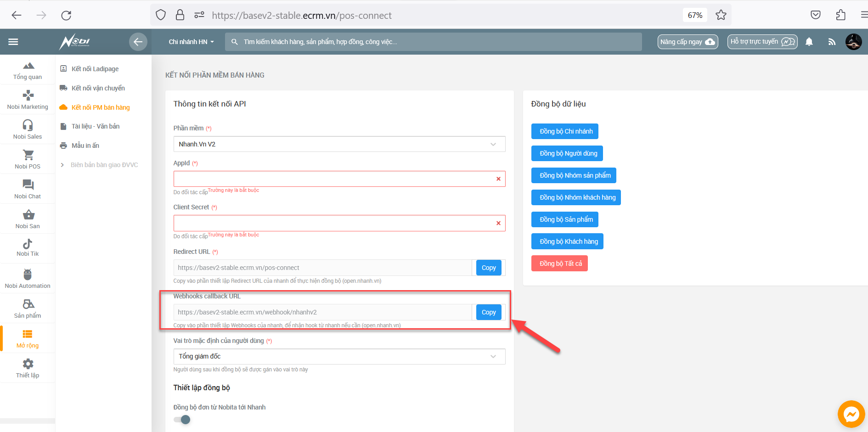Open Nobi Chat from sidebar
Image resolution: width=868 pixels, height=432 pixels.
click(28, 189)
